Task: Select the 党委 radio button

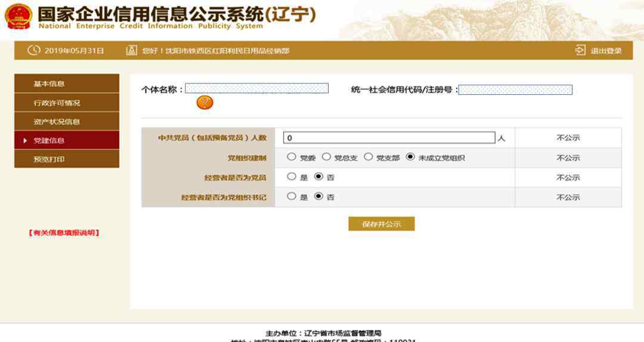Action: coord(291,156)
